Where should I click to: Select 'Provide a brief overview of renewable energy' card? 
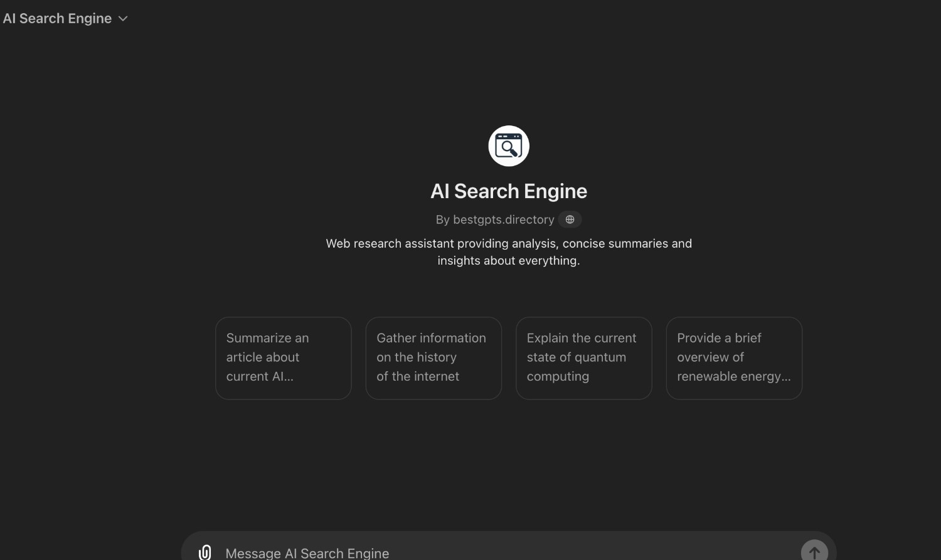click(734, 358)
